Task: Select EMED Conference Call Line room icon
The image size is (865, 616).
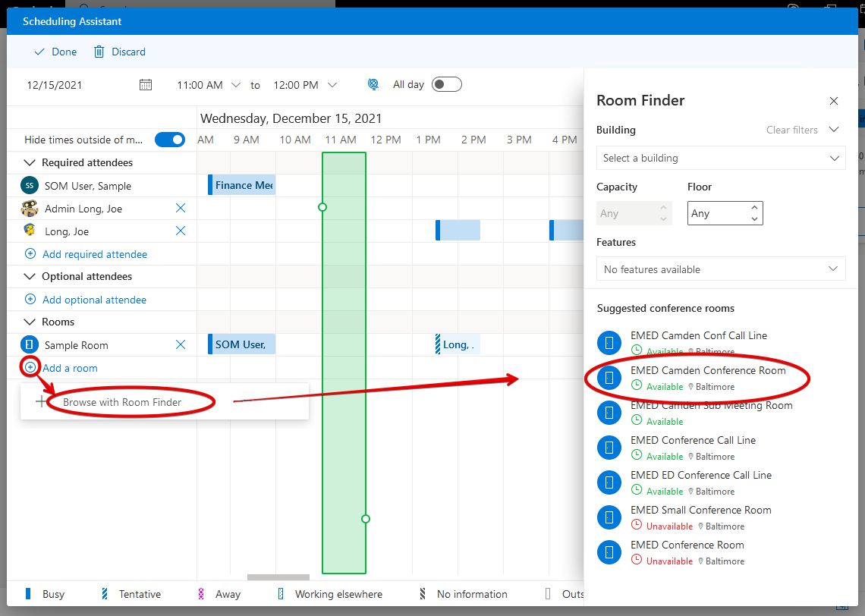Action: pos(609,448)
